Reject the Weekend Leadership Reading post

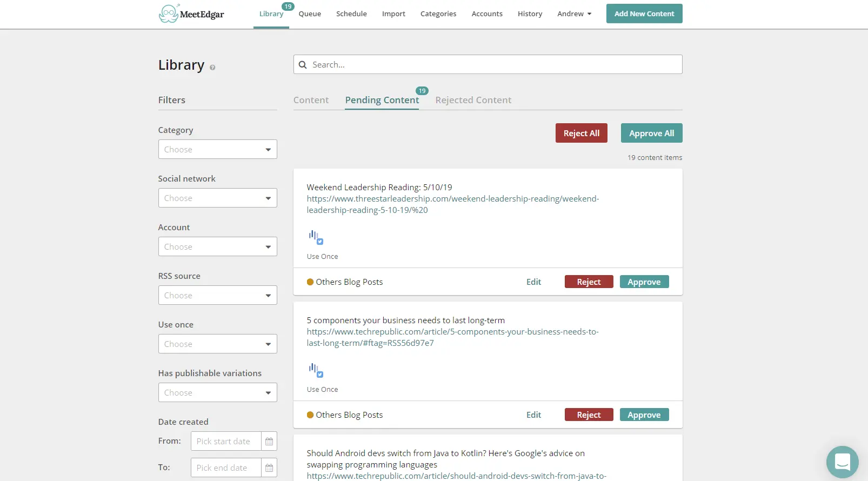tap(589, 282)
